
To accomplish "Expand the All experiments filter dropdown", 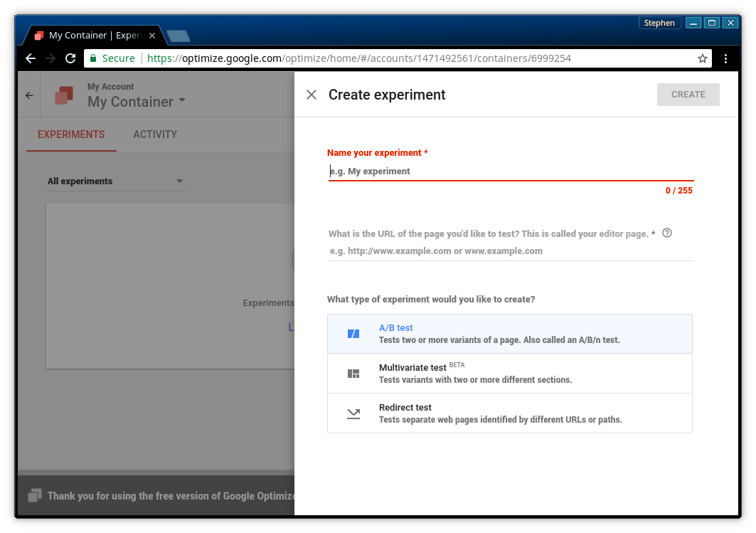I will 117,181.
